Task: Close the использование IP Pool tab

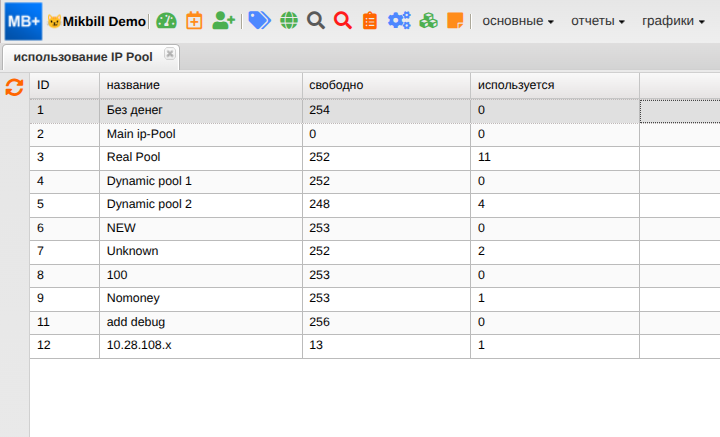Action: click(169, 54)
